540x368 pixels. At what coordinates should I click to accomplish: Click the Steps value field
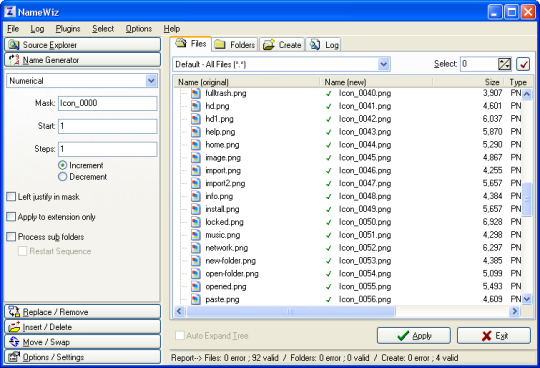coord(107,149)
